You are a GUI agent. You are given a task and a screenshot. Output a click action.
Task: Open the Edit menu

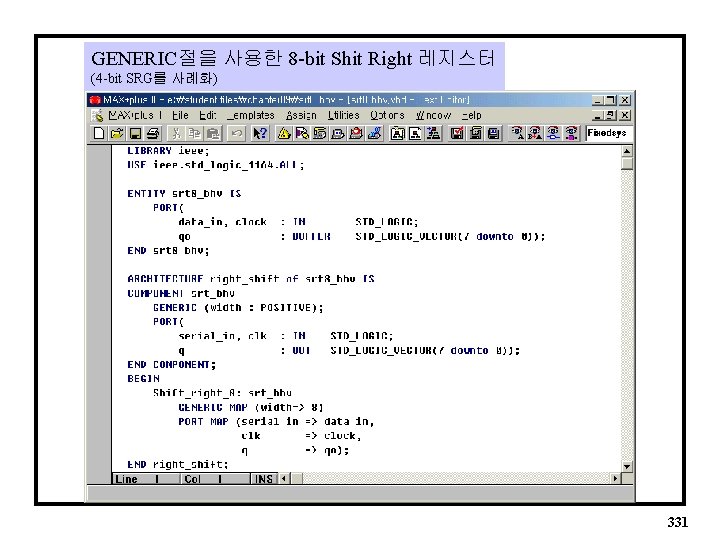pyautogui.click(x=208, y=115)
